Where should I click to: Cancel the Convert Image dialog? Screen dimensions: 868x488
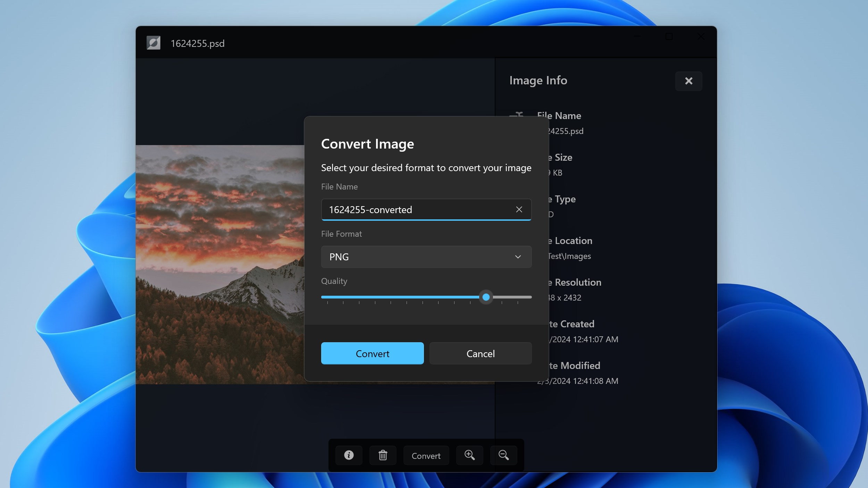pyautogui.click(x=480, y=353)
